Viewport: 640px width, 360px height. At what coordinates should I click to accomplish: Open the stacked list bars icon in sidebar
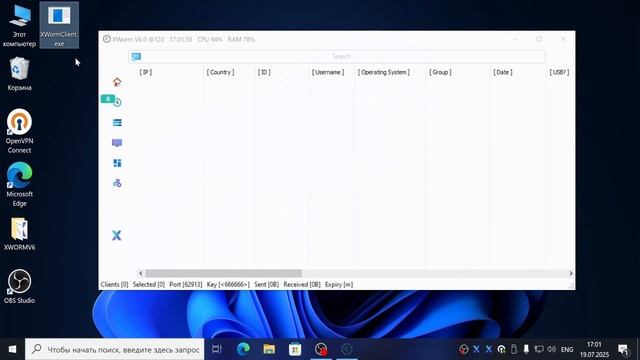(x=117, y=122)
